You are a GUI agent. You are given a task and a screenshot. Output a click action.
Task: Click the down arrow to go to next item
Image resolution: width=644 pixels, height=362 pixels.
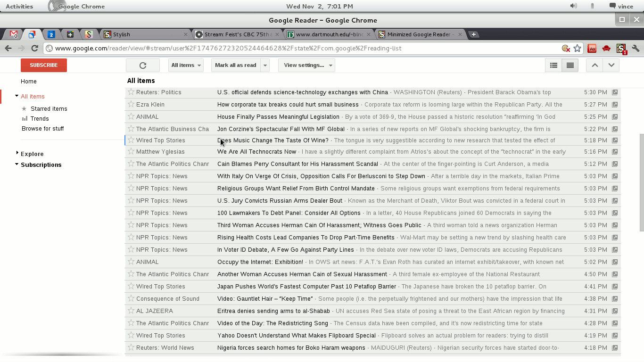click(611, 65)
